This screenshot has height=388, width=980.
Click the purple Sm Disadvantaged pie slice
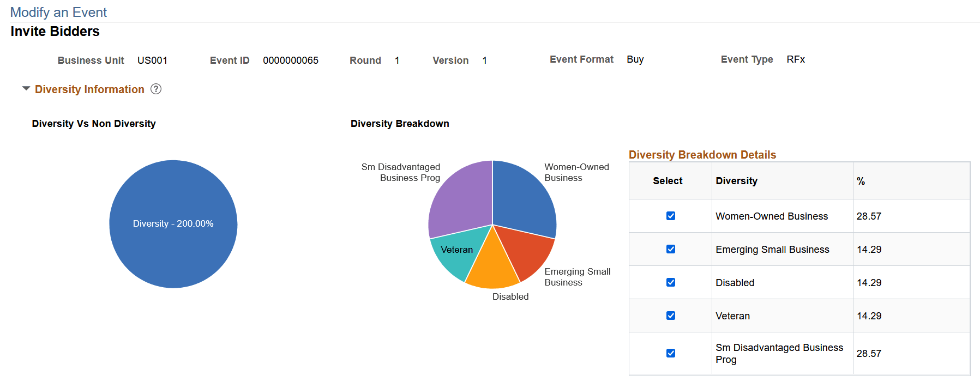click(461, 199)
